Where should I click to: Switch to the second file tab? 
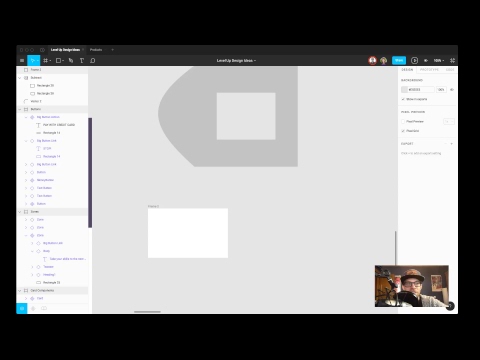(x=96, y=50)
